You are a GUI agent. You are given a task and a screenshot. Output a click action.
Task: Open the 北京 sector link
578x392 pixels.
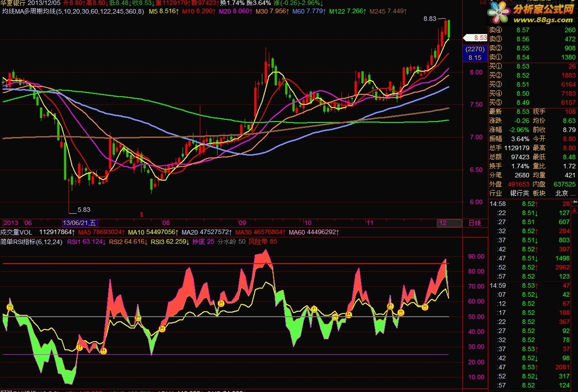563,193
